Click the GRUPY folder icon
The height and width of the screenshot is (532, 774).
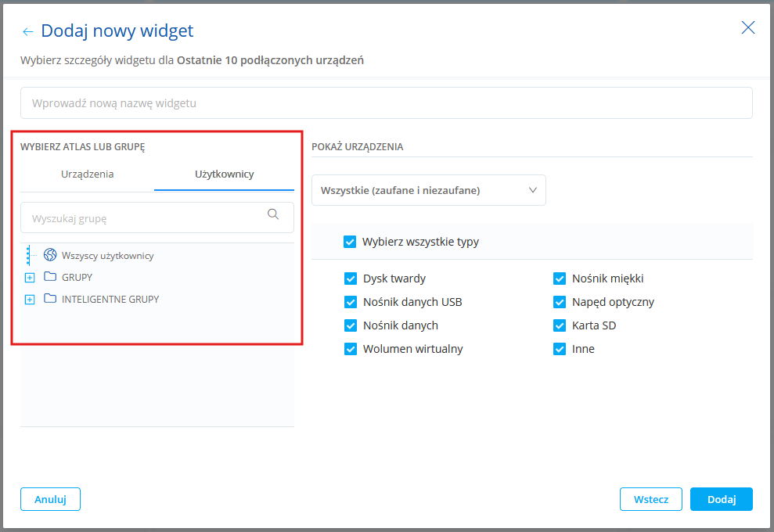tap(51, 277)
